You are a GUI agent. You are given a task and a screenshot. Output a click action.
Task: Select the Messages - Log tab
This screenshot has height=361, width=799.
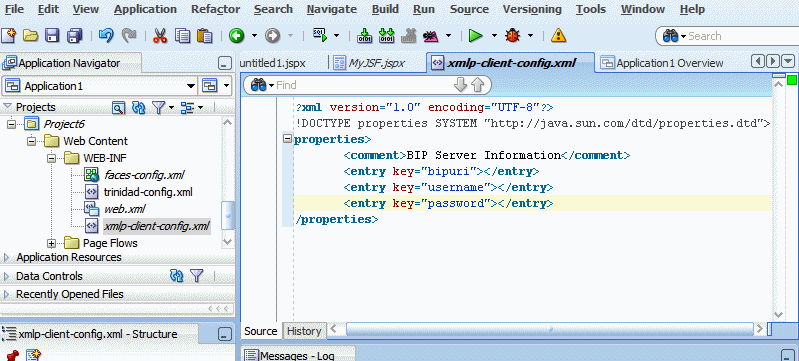298,355
